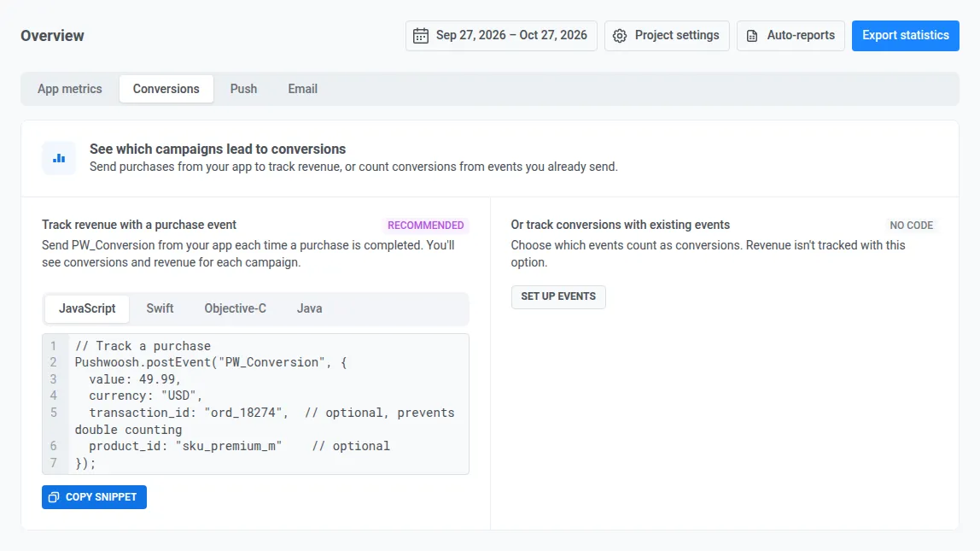Click the "Send PW_Conversion from your app" description
Image resolution: width=980 pixels, height=551 pixels.
248,254
